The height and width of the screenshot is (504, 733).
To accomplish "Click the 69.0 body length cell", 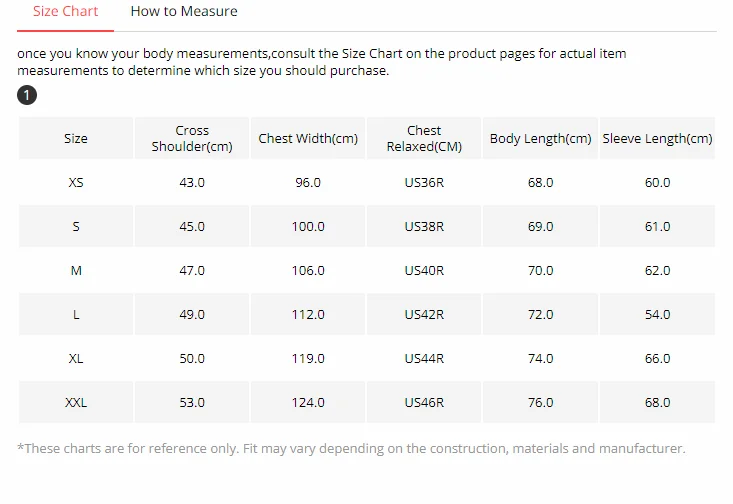I will coord(540,226).
